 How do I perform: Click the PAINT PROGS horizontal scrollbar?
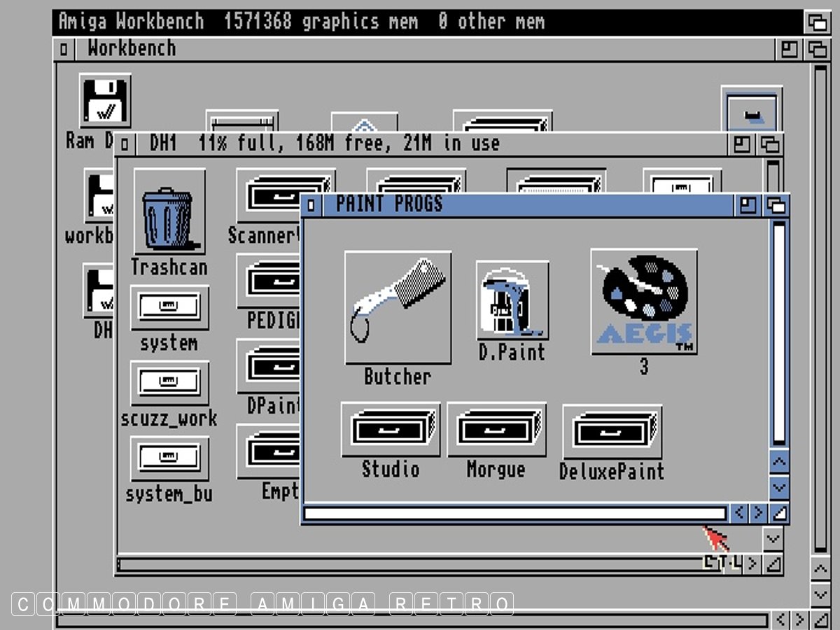point(514,514)
